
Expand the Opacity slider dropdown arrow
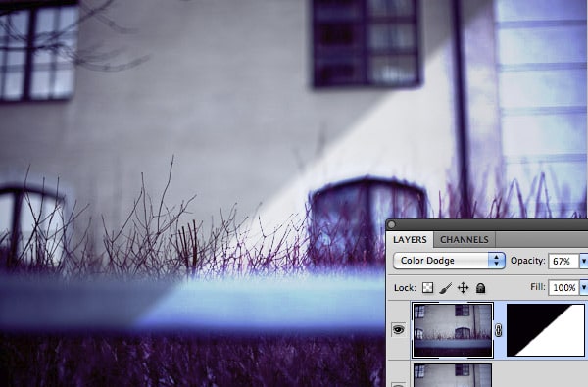[x=584, y=261]
